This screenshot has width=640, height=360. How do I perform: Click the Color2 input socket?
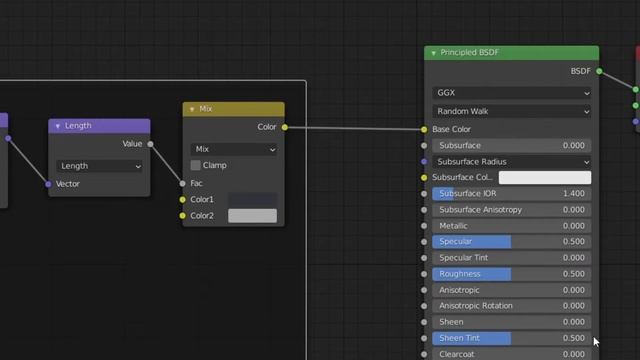[182, 216]
